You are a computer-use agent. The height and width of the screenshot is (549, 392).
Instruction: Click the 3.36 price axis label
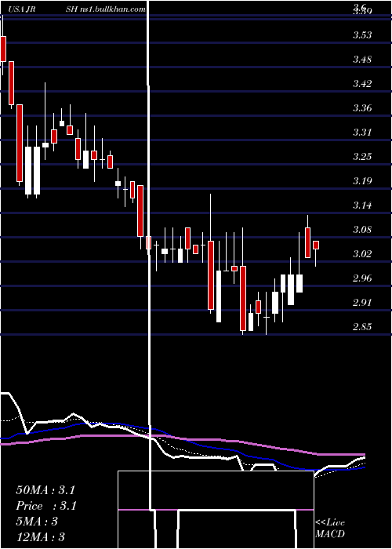point(362,108)
